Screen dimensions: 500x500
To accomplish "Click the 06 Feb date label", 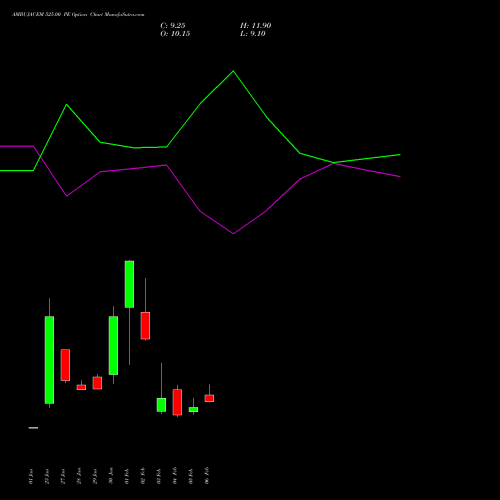I will click(x=207, y=475).
